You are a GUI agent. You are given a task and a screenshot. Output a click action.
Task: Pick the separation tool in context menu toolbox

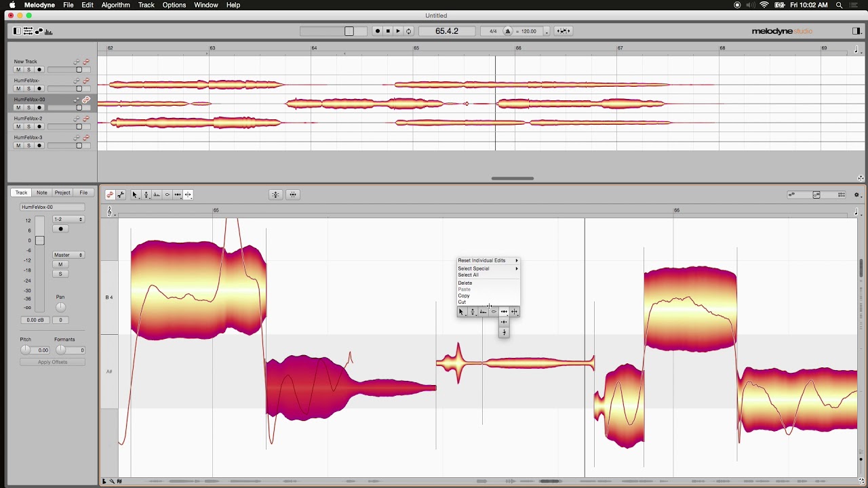515,312
